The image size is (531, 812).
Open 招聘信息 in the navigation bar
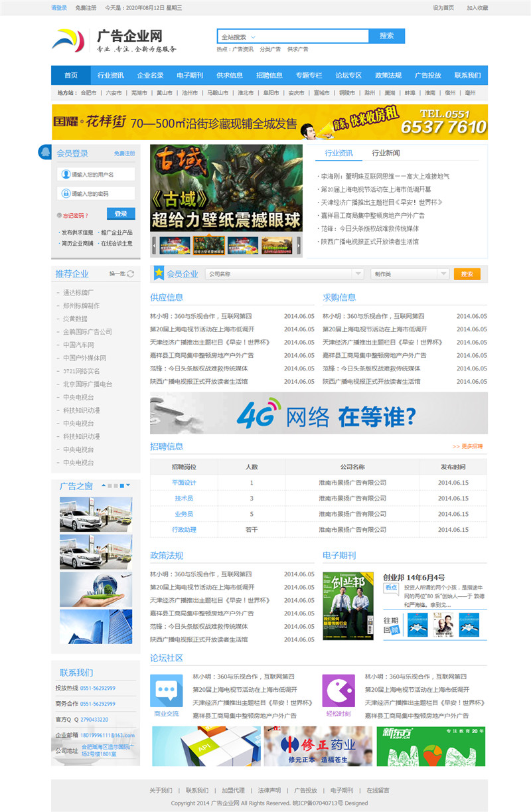(269, 76)
